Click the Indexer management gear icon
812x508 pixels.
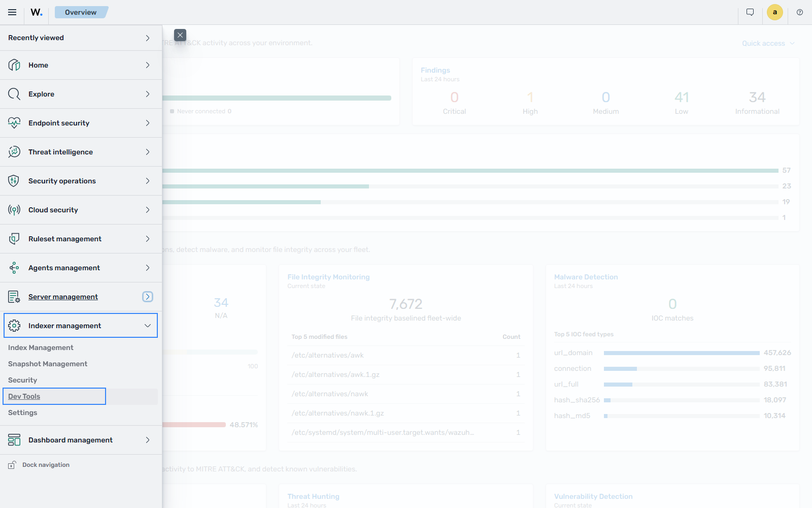coord(14,326)
